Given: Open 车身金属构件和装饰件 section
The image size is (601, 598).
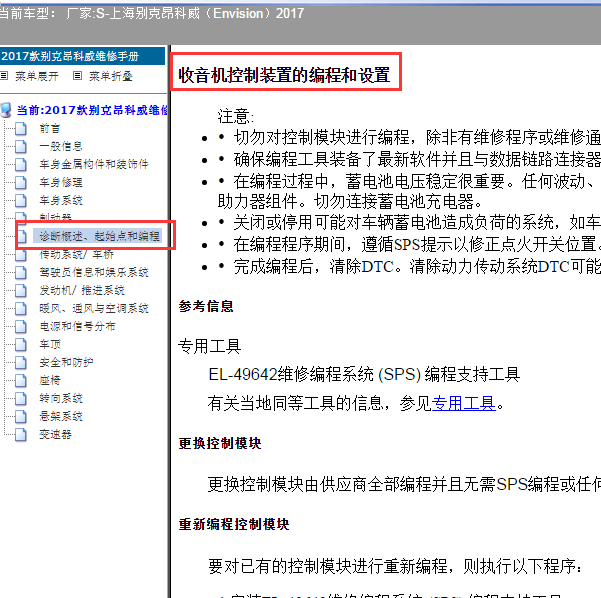Looking at the screenshot, I should (x=94, y=164).
